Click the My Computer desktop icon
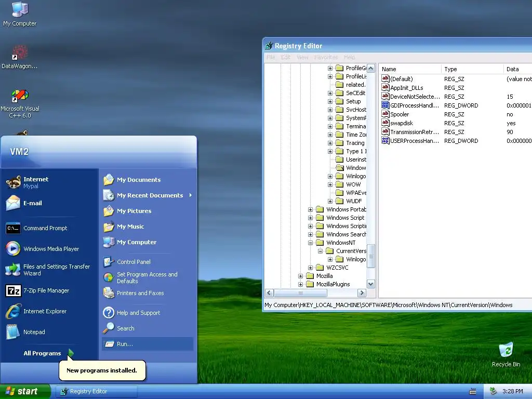The image size is (532, 399). coord(20,14)
